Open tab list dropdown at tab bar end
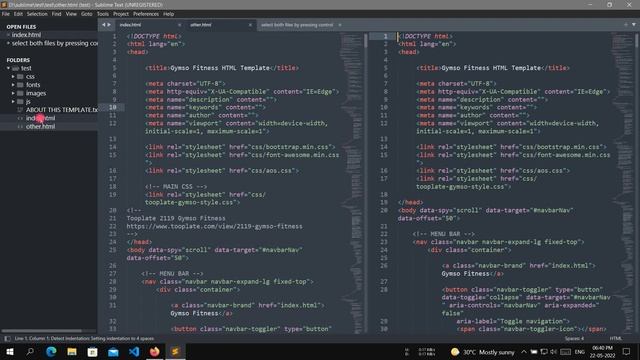The width and height of the screenshot is (640, 360). pyautogui.click(x=633, y=24)
